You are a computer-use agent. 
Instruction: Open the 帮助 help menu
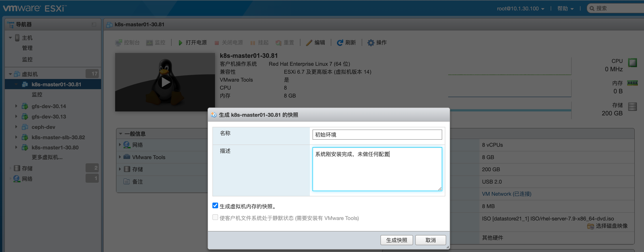coord(565,9)
